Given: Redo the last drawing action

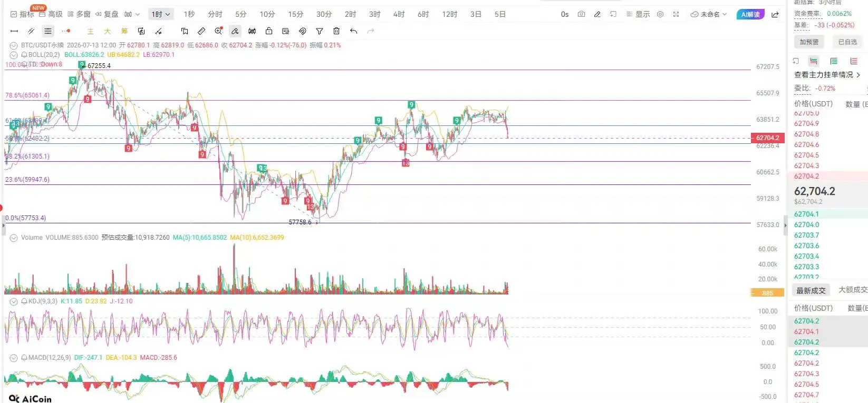Looking at the screenshot, I should tap(370, 31).
